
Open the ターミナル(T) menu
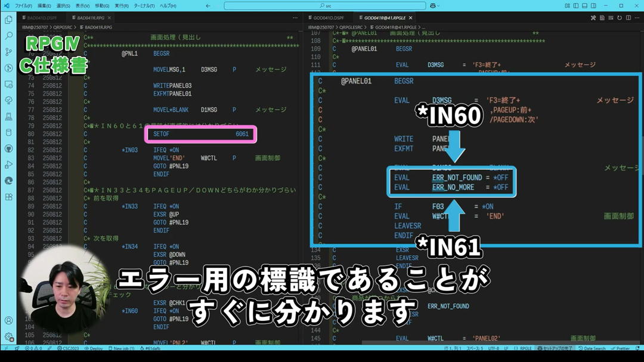click(144, 6)
